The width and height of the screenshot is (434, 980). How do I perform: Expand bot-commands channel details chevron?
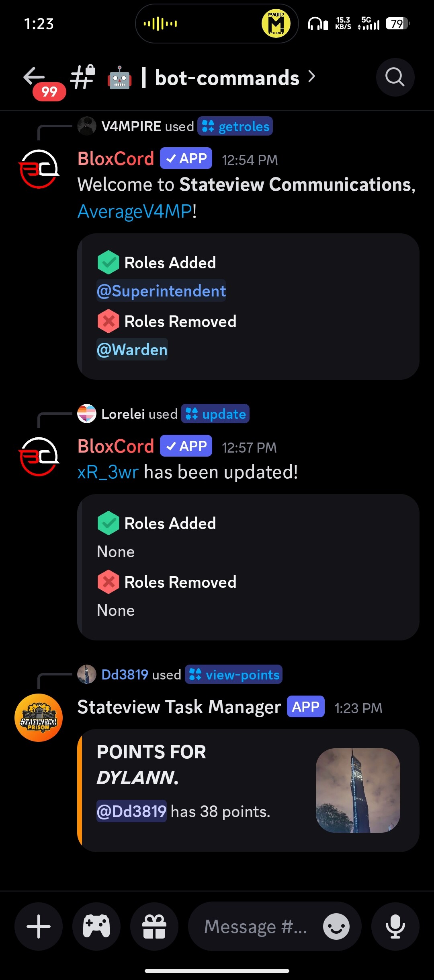[x=311, y=76]
